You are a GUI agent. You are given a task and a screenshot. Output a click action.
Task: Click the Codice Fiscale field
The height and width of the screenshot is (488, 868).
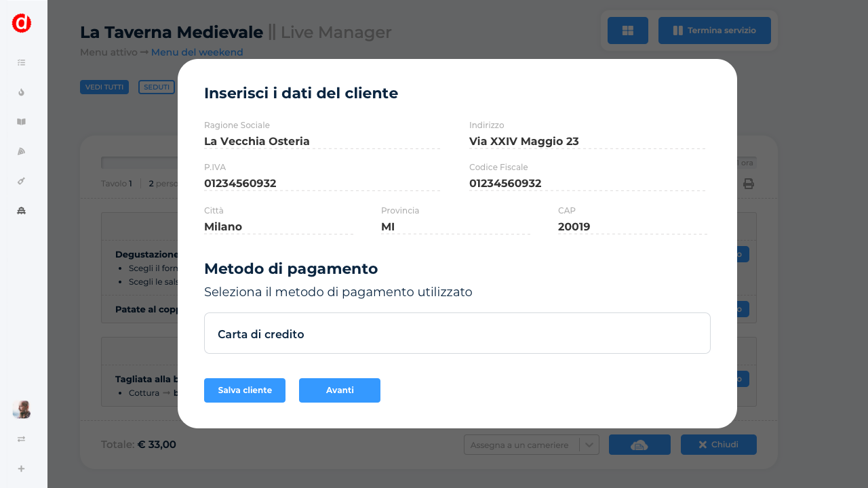tap(587, 184)
